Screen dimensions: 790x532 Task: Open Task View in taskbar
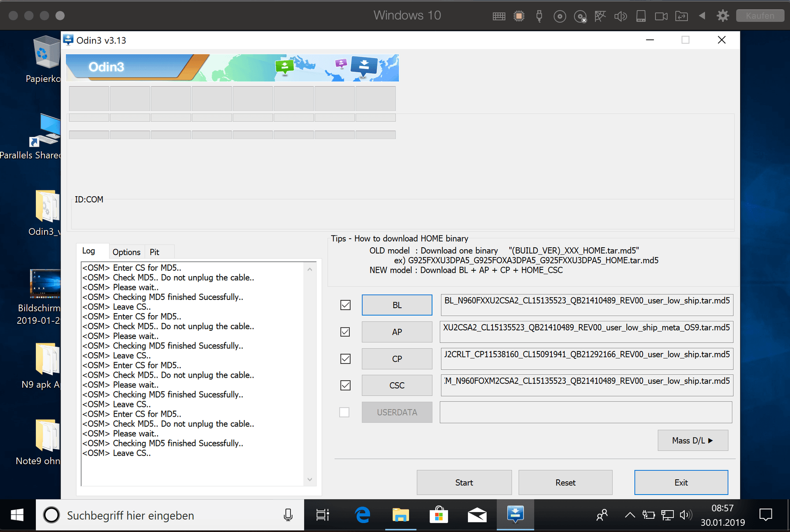(x=323, y=515)
